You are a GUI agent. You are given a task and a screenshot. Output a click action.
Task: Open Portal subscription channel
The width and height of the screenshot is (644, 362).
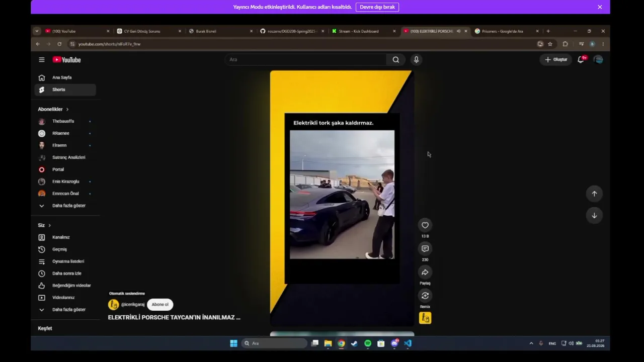pyautogui.click(x=65, y=169)
